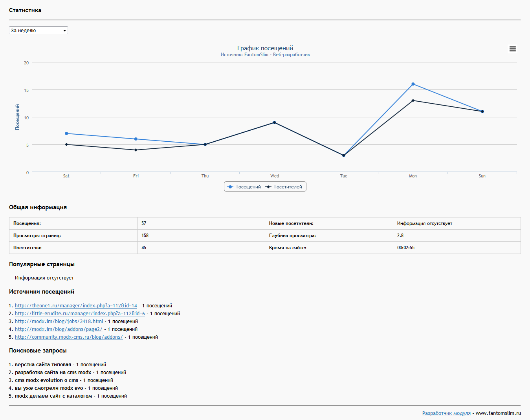Follow the 'Разработчик модуля' footer link

tap(446, 413)
